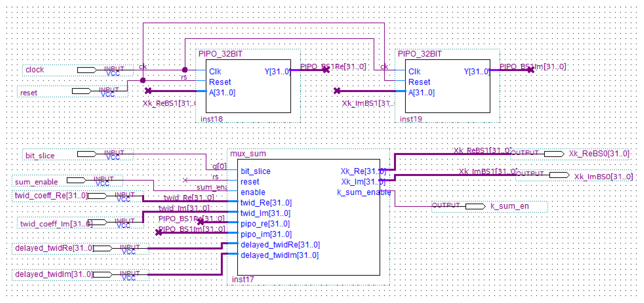This screenshot has width=644, height=303.
Task: Select the Xk_ReBS0[31..0] output pin symbol
Action: 554,154
